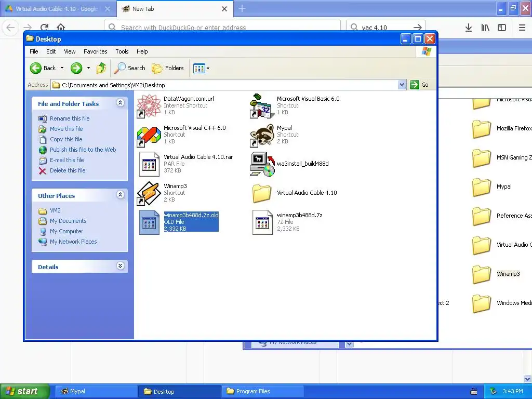Go back with the green Back arrow
Screen dimensions: 532x399
43,68
